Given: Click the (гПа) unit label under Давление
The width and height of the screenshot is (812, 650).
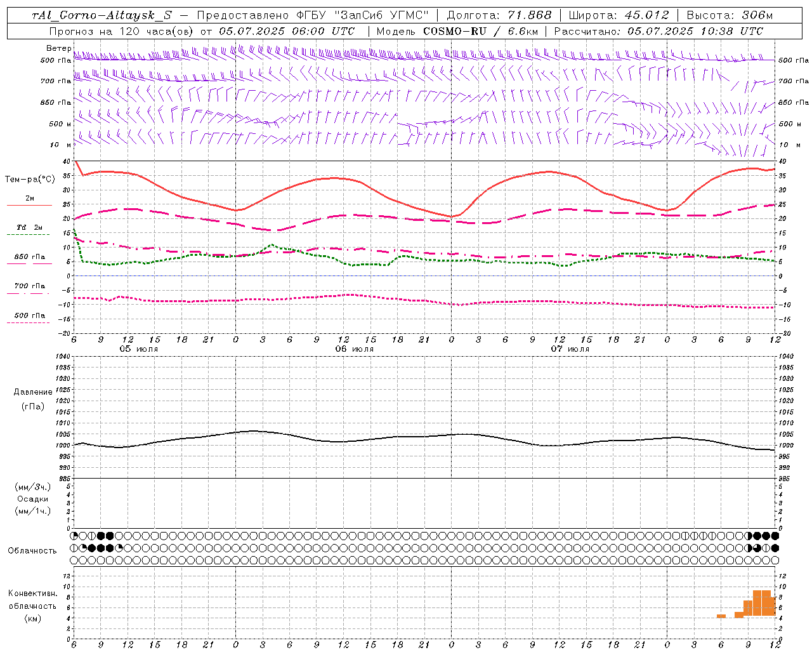Looking at the screenshot, I should 33,406.
